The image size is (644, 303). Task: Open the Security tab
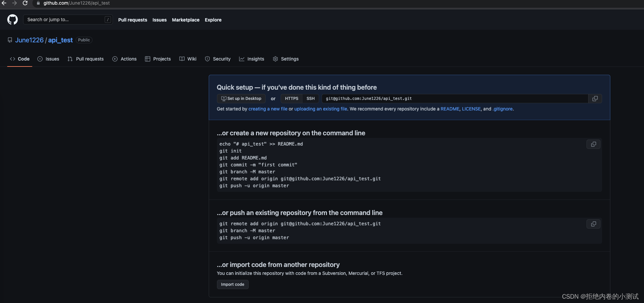pyautogui.click(x=218, y=59)
